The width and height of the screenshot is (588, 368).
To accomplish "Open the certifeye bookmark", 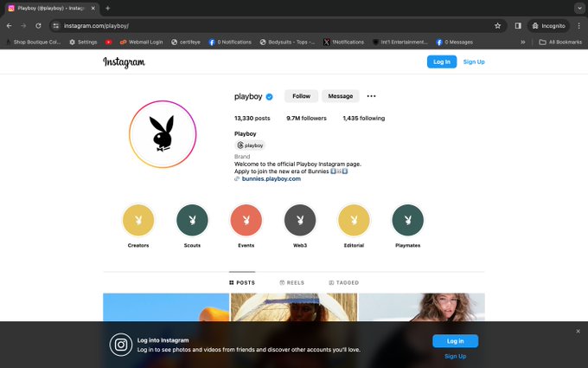I will point(186,42).
